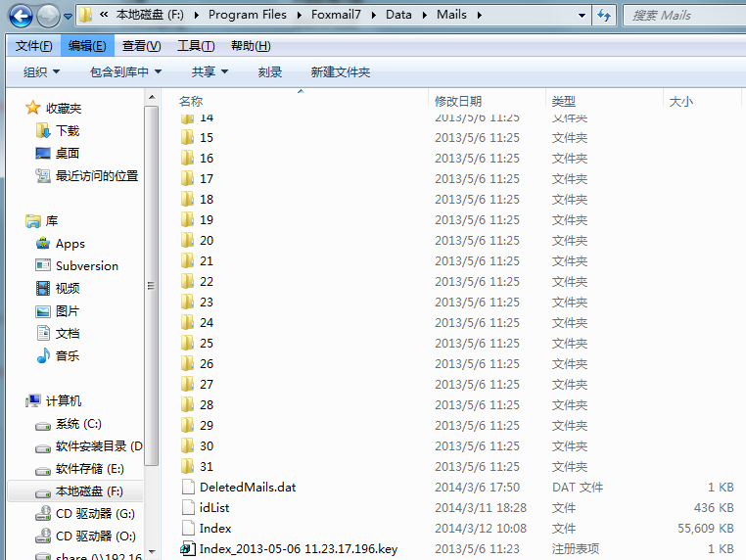
Task: Click the 下载 folder icon in favorites
Action: 43,130
